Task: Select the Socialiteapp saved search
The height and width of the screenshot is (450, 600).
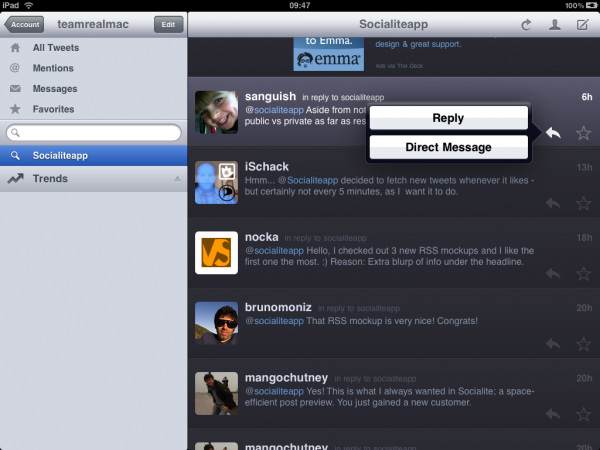Action: [94, 155]
